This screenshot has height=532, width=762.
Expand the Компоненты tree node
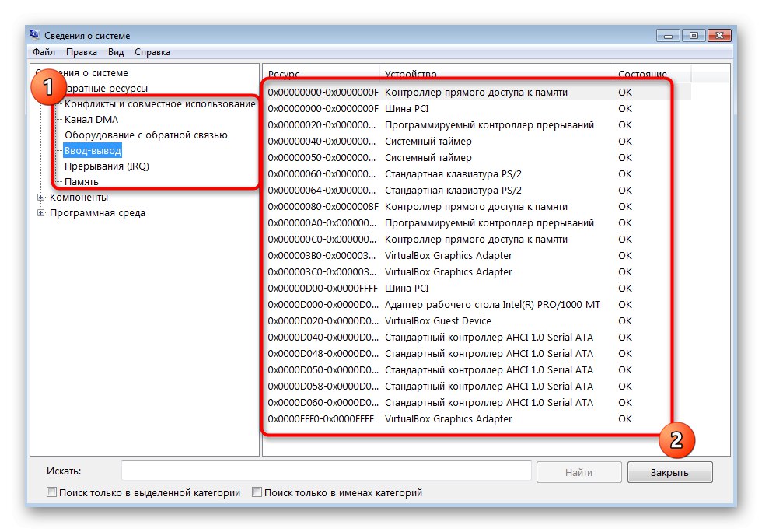coord(40,198)
